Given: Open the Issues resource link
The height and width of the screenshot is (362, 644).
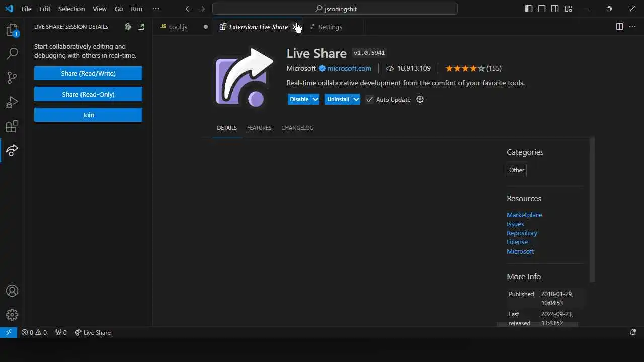Looking at the screenshot, I should [x=515, y=224].
